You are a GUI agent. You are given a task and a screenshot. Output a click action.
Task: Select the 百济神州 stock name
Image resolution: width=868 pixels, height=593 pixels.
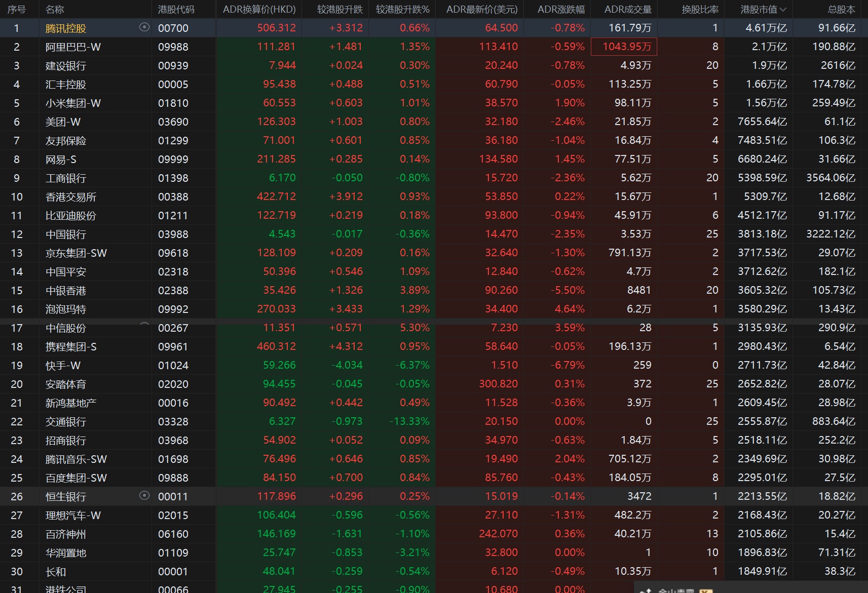click(66, 534)
